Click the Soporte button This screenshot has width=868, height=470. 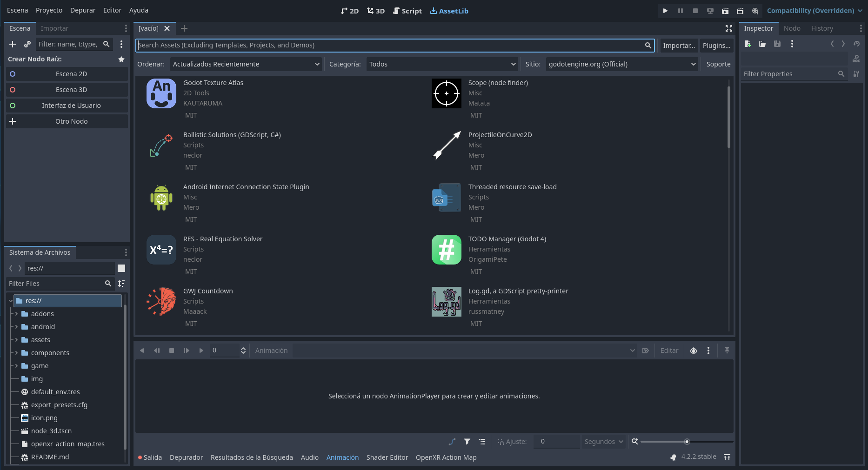[718, 64]
